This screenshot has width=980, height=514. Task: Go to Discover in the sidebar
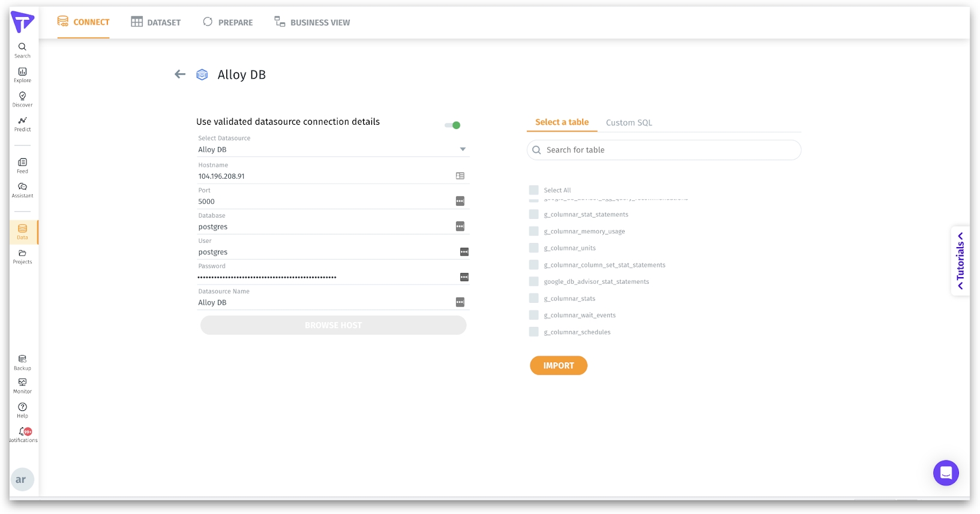click(x=22, y=100)
